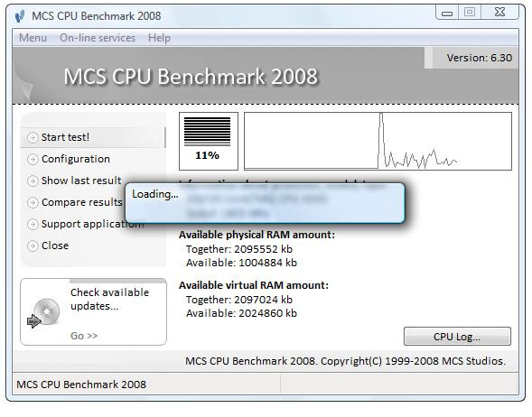Screen dimensions: 532x417
Task: Click the arrow icon beside Support application
Action: click(33, 225)
